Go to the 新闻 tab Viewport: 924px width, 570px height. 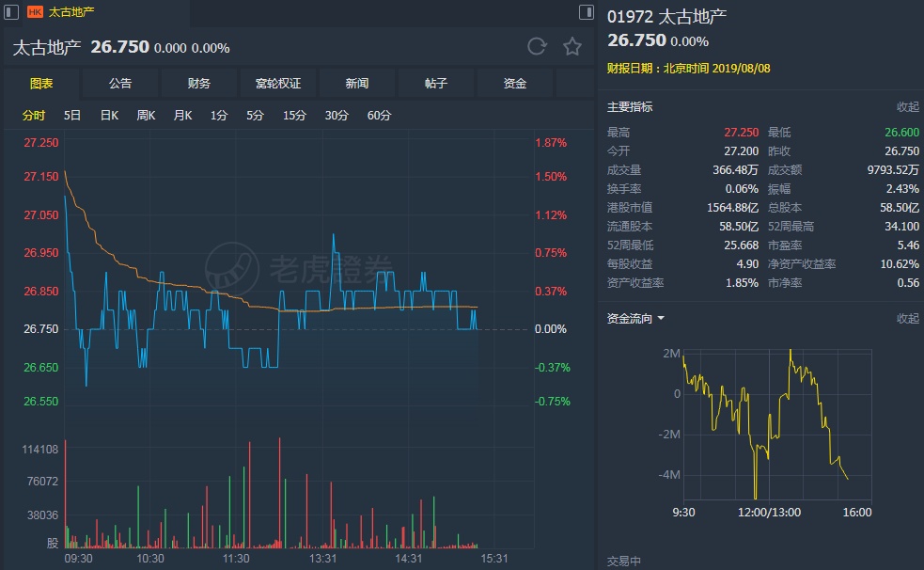coord(357,84)
